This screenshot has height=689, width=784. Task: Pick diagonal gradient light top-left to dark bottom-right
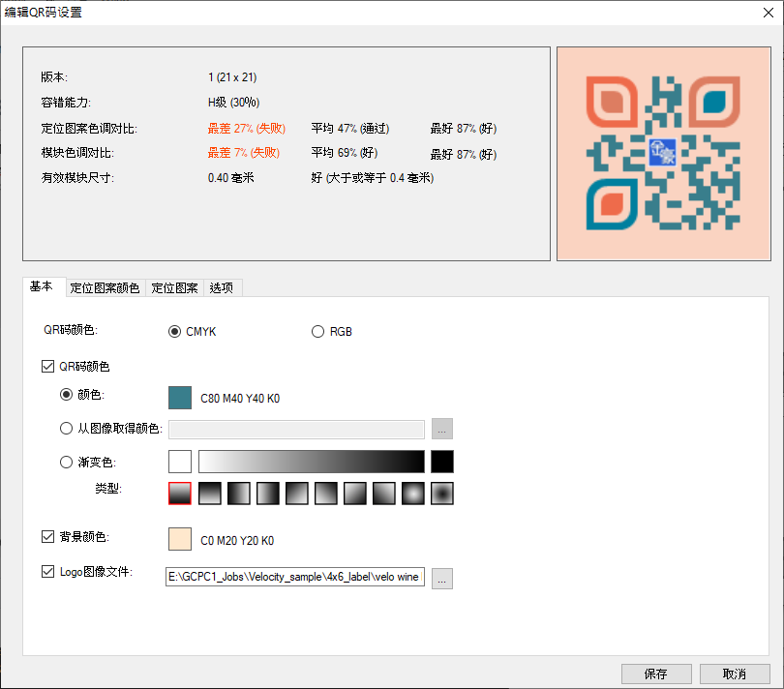tap(355, 494)
